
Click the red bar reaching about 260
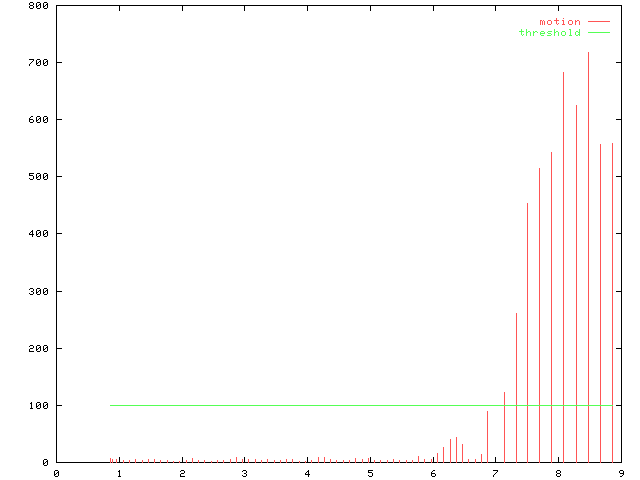tap(516, 390)
